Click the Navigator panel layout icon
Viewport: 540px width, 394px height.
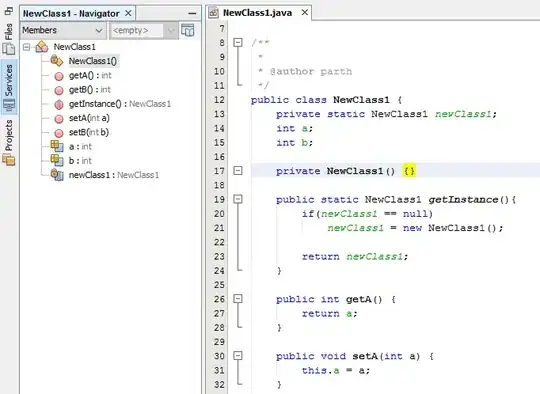click(188, 30)
